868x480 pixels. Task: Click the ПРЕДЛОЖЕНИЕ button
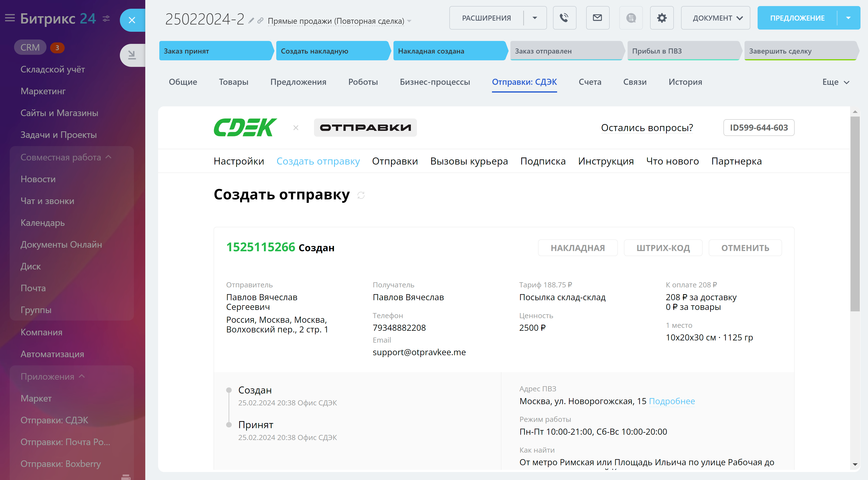point(797,18)
